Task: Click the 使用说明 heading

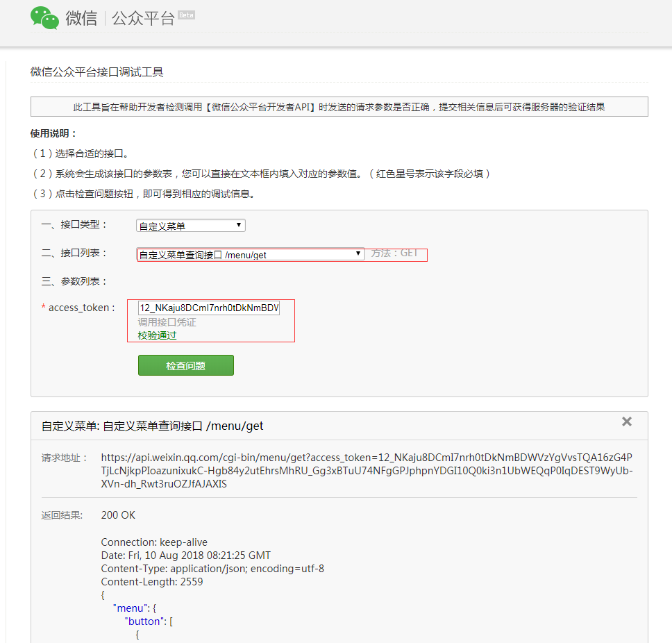Action: click(53, 133)
